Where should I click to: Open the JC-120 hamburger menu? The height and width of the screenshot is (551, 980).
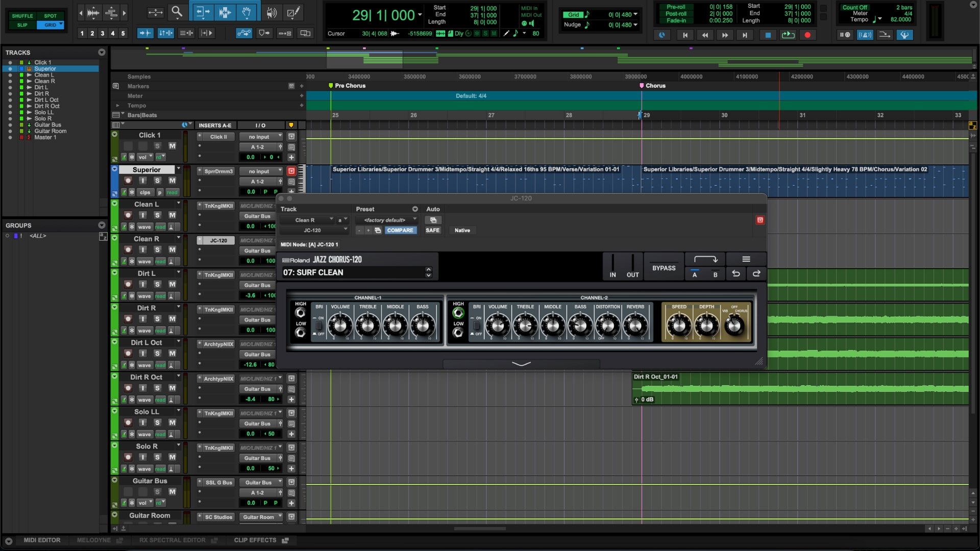[x=746, y=259]
